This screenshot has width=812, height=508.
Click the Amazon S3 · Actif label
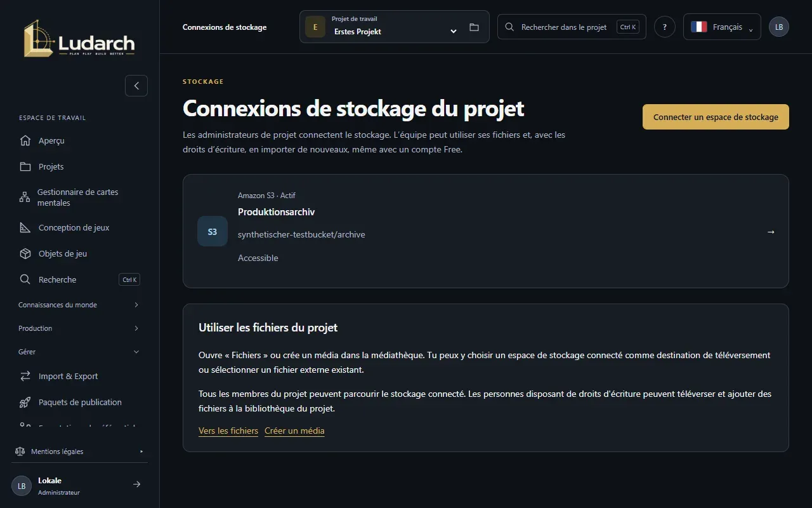point(266,196)
